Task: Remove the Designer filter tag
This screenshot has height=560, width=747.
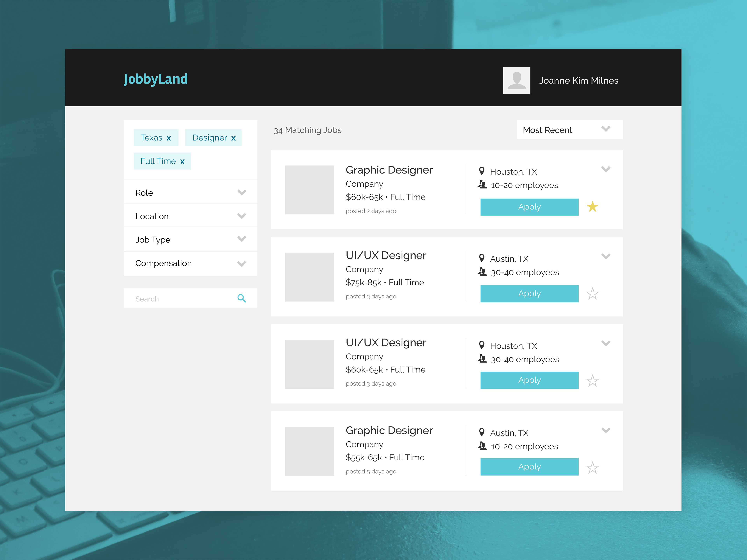Action: click(233, 138)
